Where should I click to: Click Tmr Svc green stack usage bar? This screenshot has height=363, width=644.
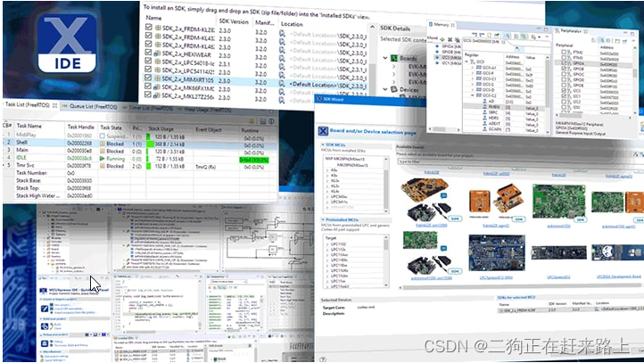(x=149, y=166)
